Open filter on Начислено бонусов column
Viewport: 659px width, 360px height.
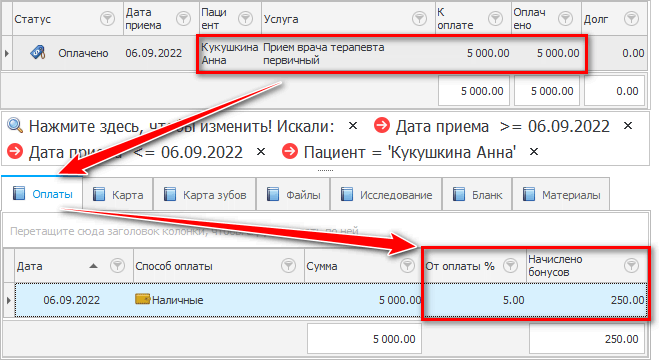click(631, 265)
